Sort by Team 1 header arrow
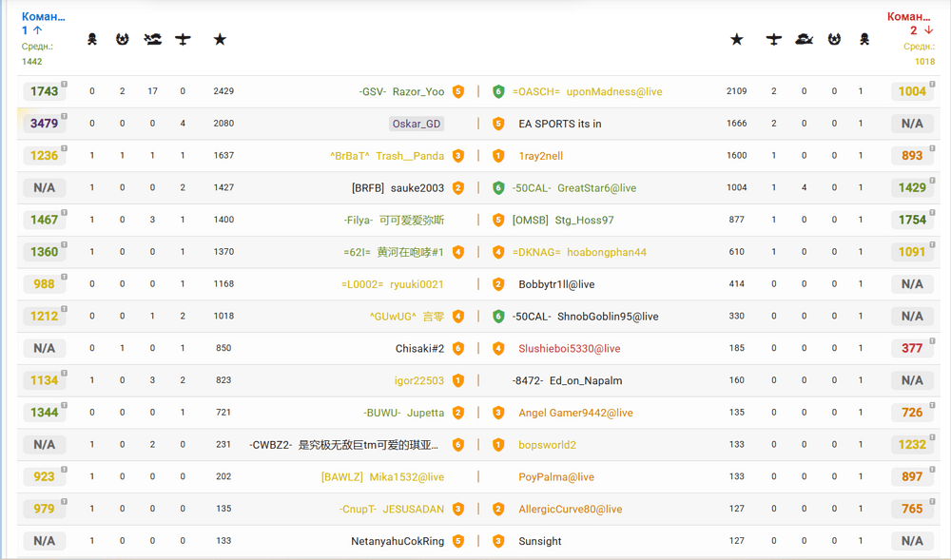This screenshot has width=951, height=560. pos(38,30)
